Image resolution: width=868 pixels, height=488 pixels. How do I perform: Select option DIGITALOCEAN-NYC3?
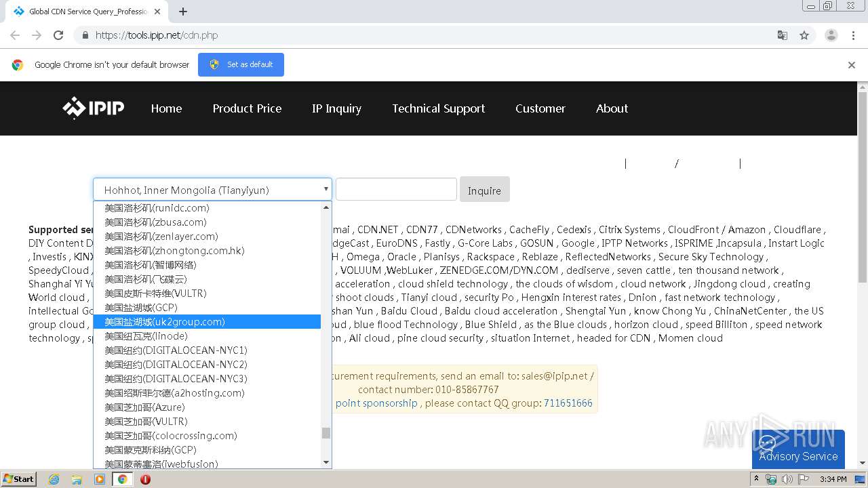click(207, 379)
